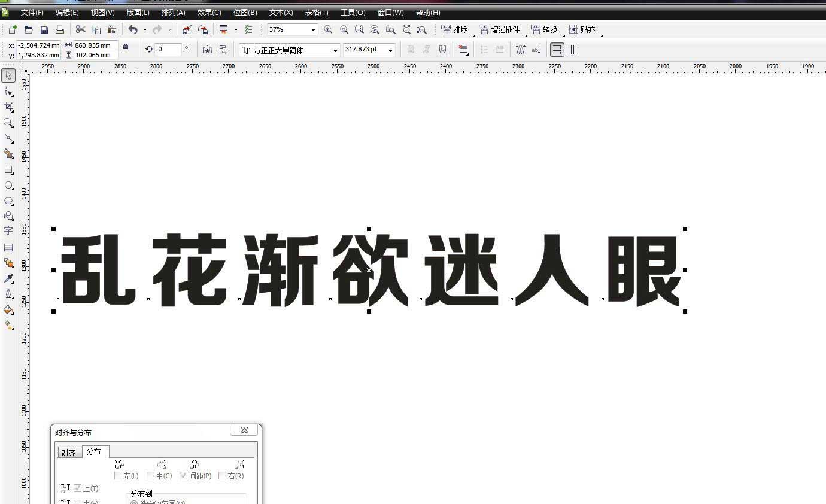The height and width of the screenshot is (504, 826).
Task: Activate the Table tool
Action: click(x=8, y=247)
